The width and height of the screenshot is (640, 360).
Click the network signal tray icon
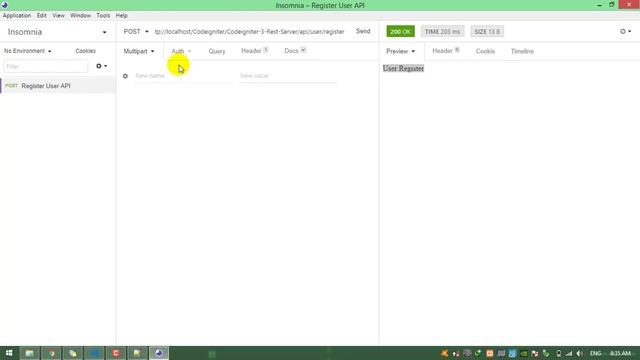tap(569, 353)
